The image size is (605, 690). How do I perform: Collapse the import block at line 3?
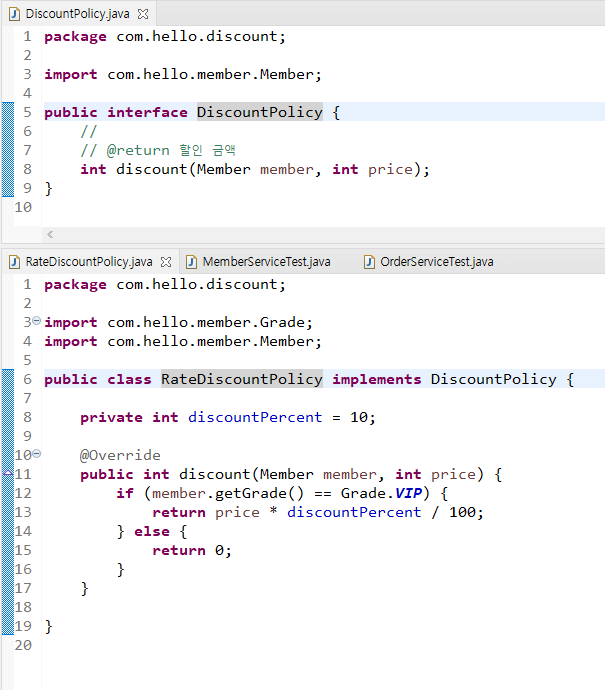coord(37,320)
